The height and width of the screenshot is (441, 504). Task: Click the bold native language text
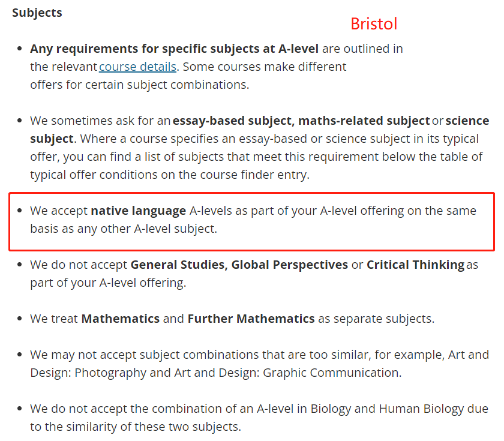pos(139,211)
